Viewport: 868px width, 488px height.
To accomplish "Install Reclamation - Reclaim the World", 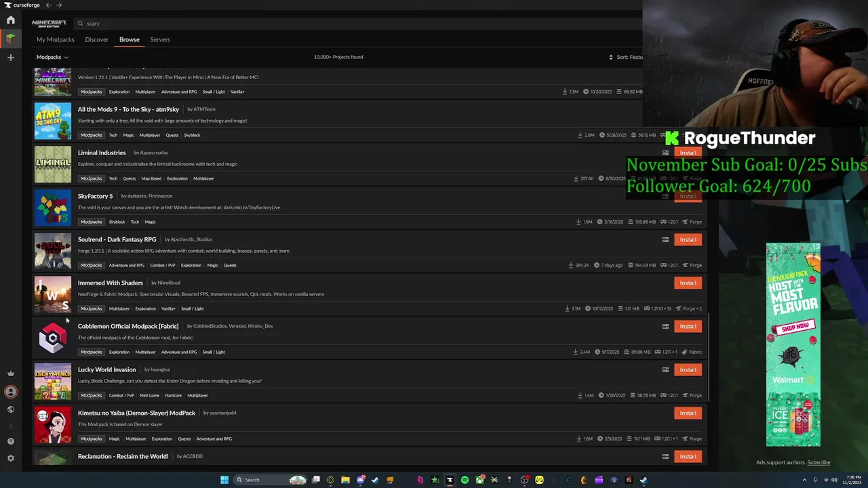I will click(x=688, y=456).
